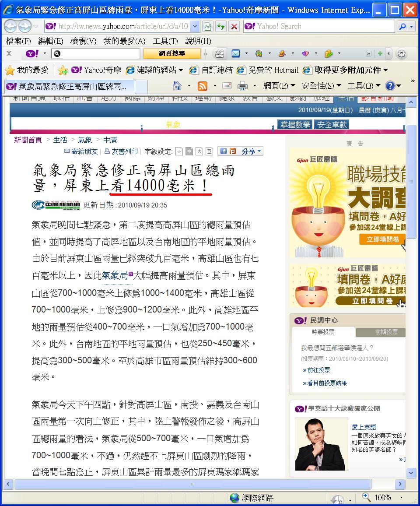420x506 pixels.
Task: Click the orange Plurk share icon
Action: click(233, 151)
